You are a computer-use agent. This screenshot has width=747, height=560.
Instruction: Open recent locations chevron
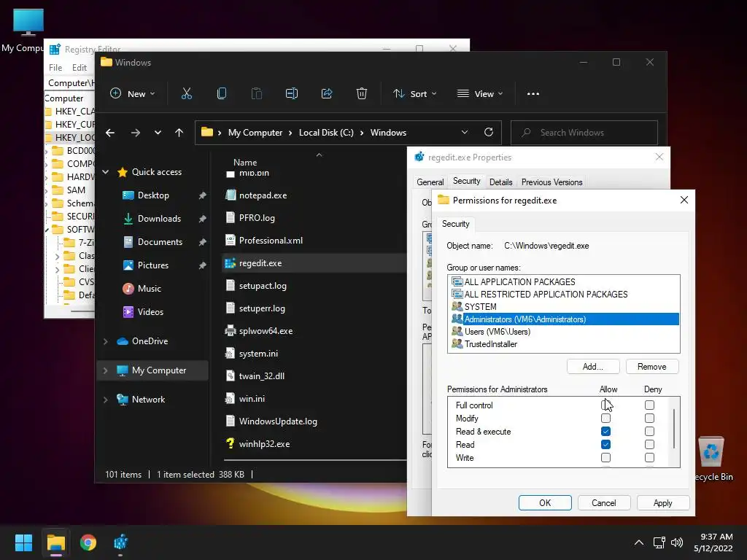(158, 133)
